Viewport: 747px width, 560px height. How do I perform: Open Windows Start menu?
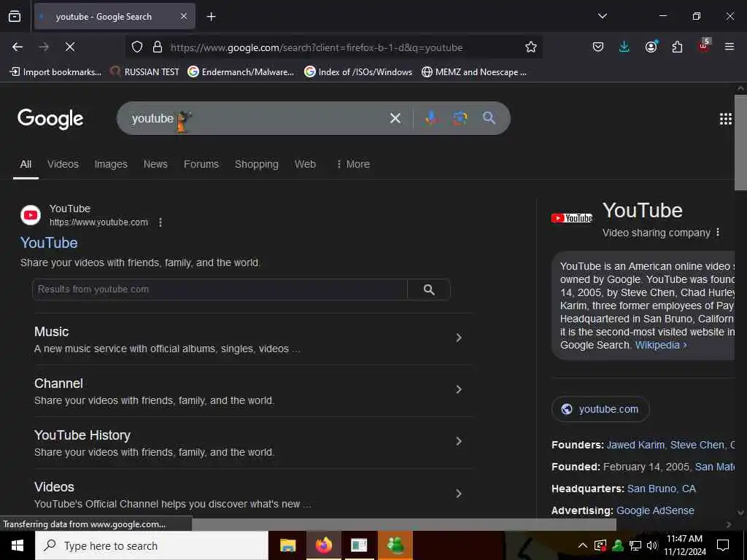[18, 545]
